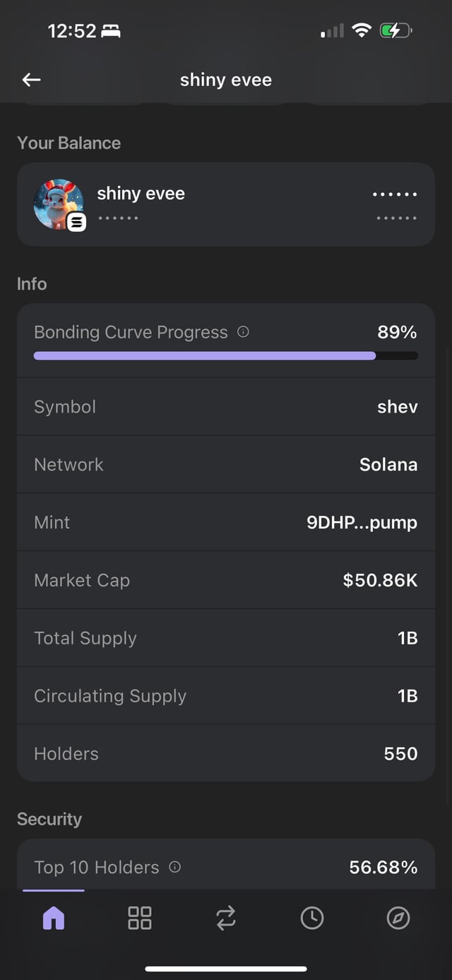Tap the Top 10 Holders info icon
Image resolution: width=452 pixels, height=980 pixels.
[175, 867]
